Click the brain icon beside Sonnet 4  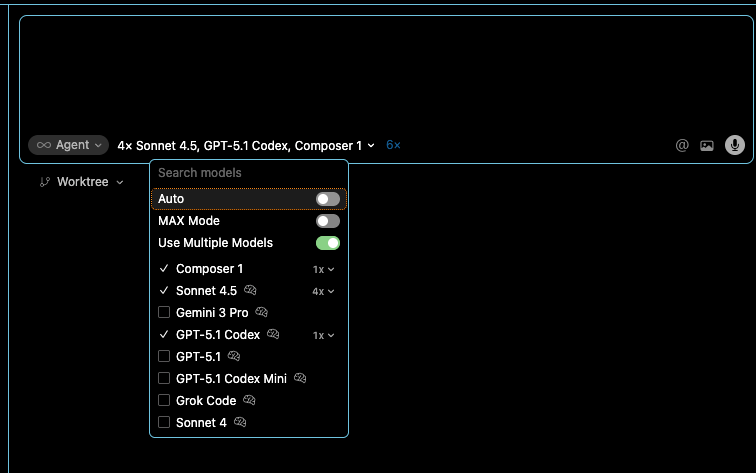[240, 423]
